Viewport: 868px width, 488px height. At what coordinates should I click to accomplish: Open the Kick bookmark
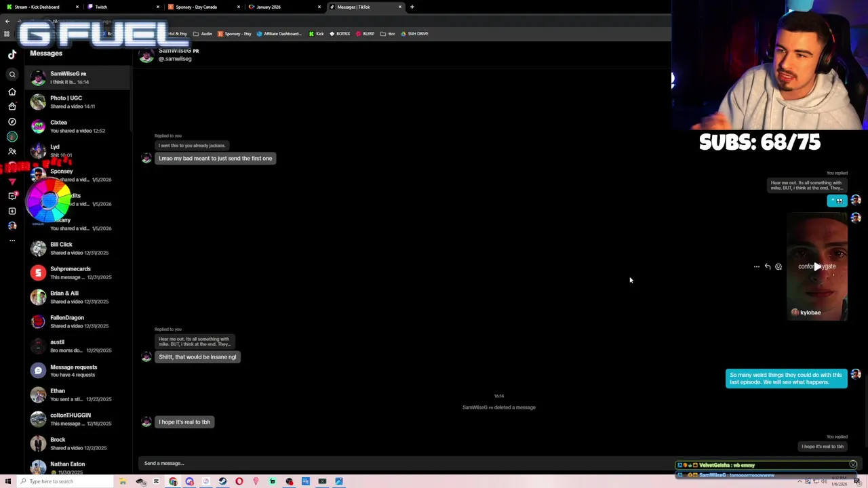point(316,34)
